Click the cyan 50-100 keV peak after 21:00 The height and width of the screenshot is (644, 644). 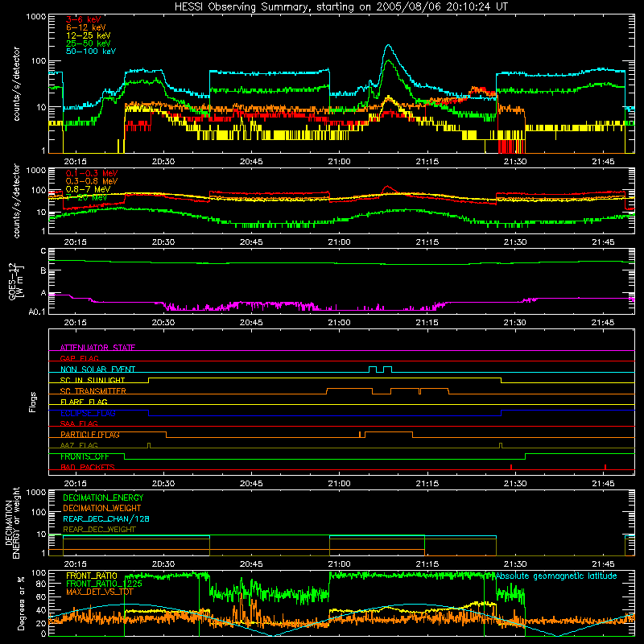(x=389, y=47)
